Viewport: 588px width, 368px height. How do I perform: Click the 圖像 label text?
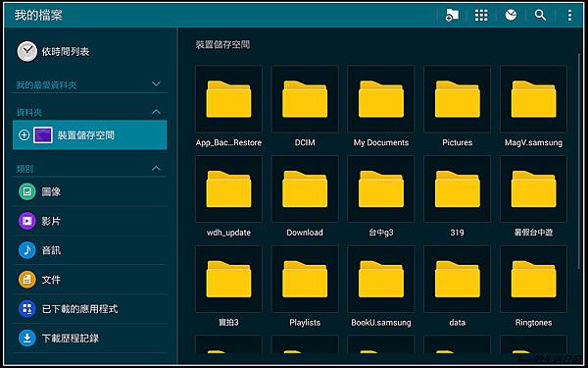pos(51,192)
